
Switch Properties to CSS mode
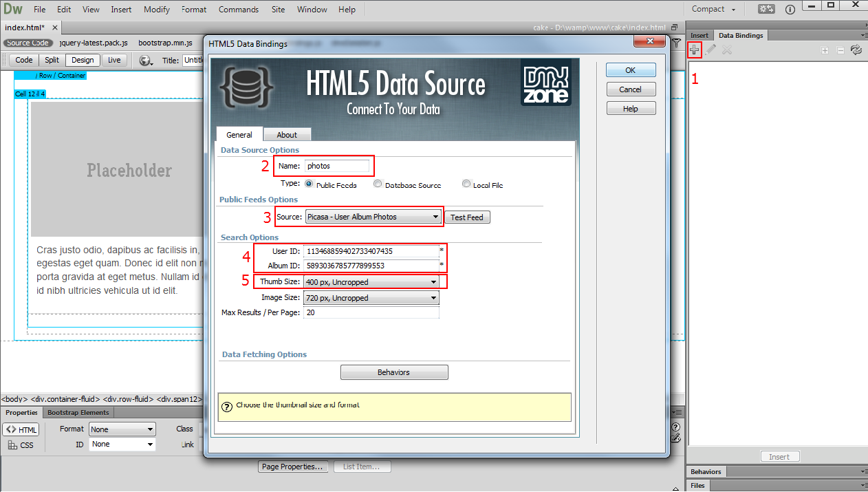click(x=21, y=445)
